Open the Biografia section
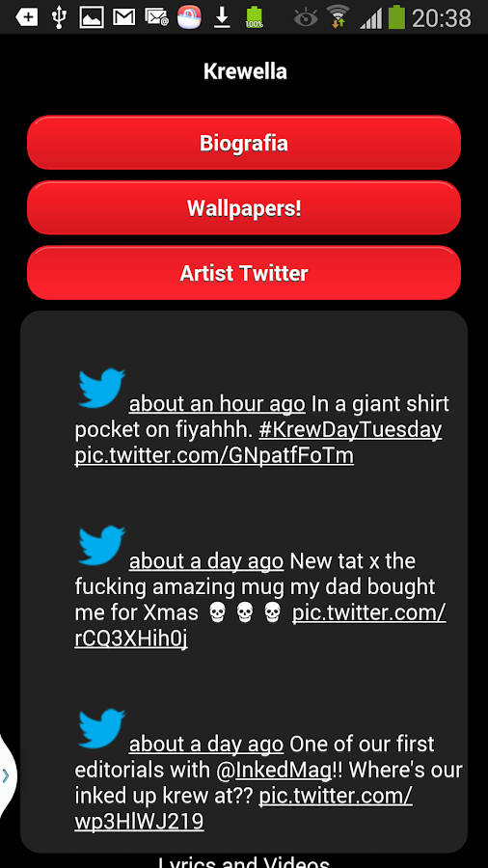The height and width of the screenshot is (868, 488). [x=244, y=143]
